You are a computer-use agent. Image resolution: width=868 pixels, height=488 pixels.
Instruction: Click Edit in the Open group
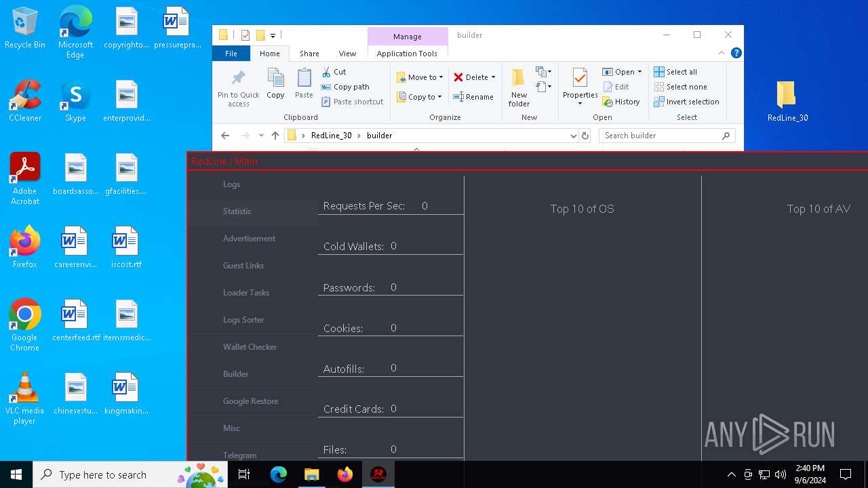(616, 87)
